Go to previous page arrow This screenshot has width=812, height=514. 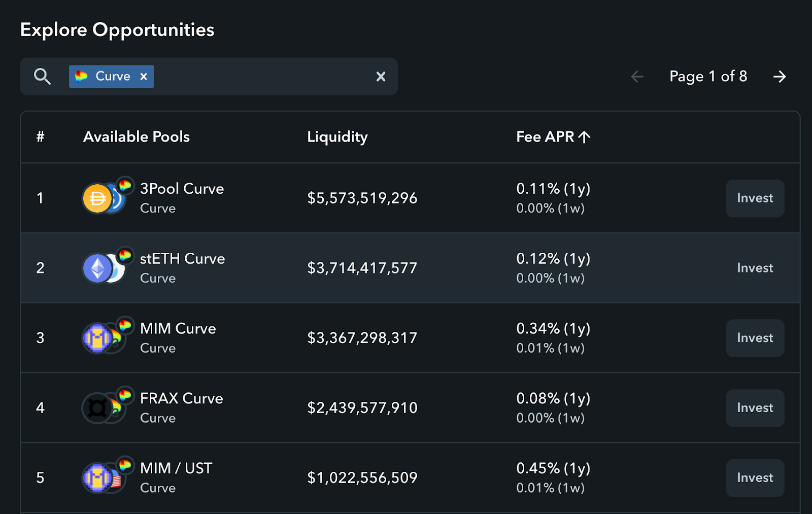(x=637, y=77)
